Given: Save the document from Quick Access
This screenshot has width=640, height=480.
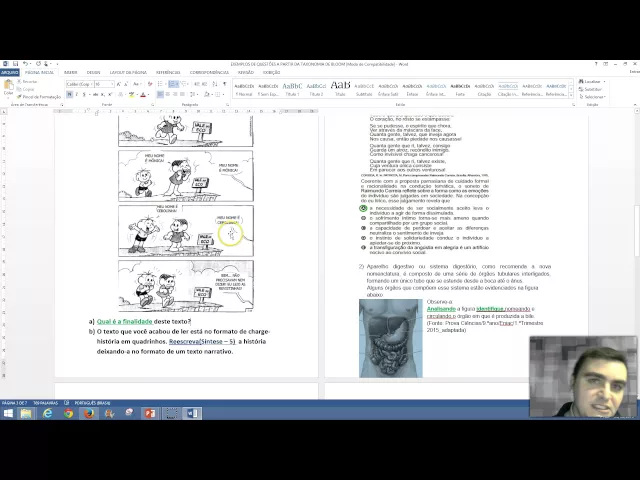Looking at the screenshot, I should 16,64.
